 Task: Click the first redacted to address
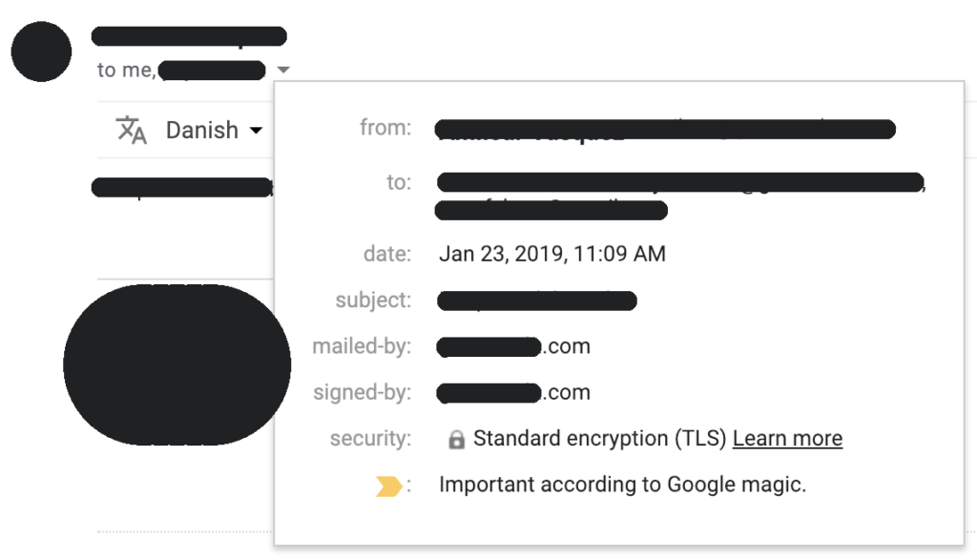coord(680,182)
